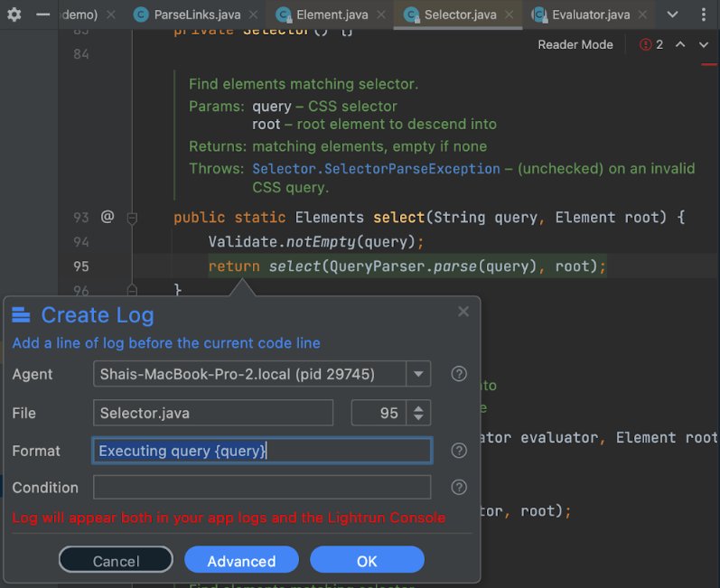Toggle Reader Mode

click(575, 44)
